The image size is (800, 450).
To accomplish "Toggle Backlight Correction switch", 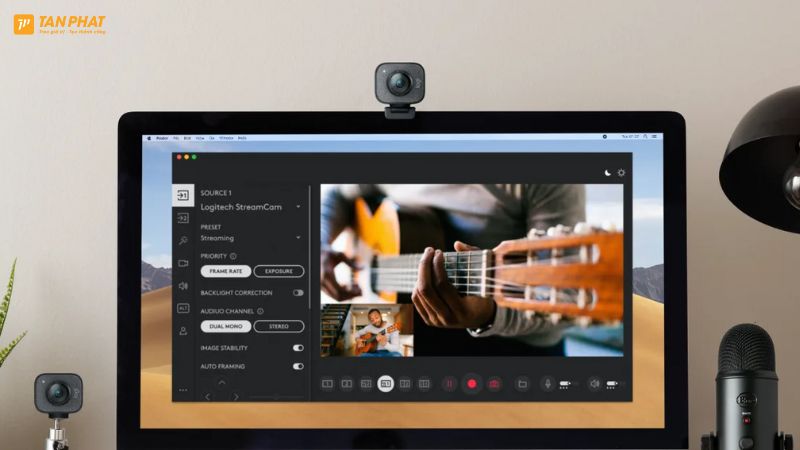I will click(x=298, y=293).
